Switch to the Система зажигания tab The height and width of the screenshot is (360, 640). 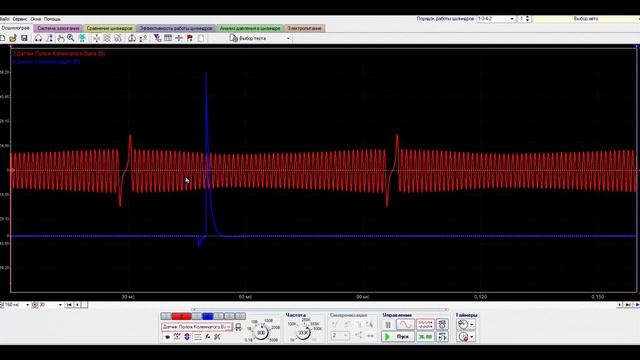point(58,28)
